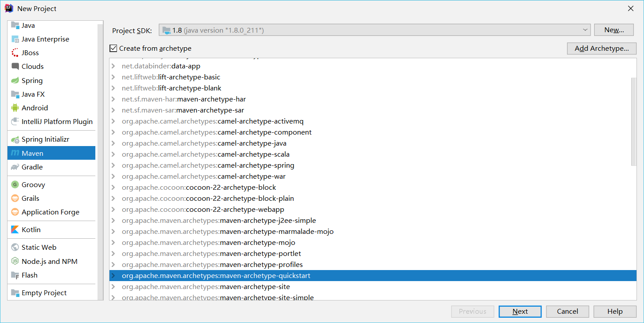Select cocoon-22-archetype-block-plain row
Screen dimensions: 644x323
[x=373, y=199]
